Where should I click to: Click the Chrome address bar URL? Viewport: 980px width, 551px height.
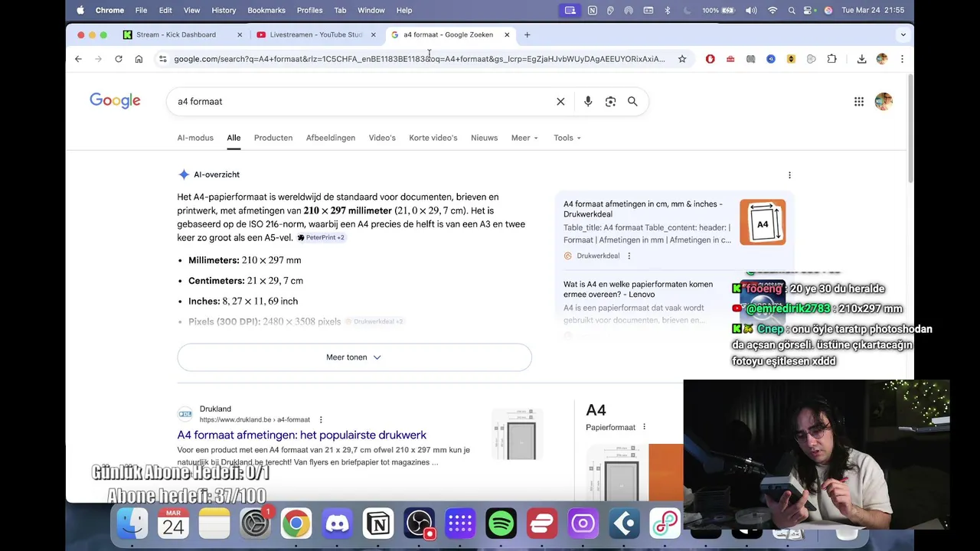click(x=419, y=59)
